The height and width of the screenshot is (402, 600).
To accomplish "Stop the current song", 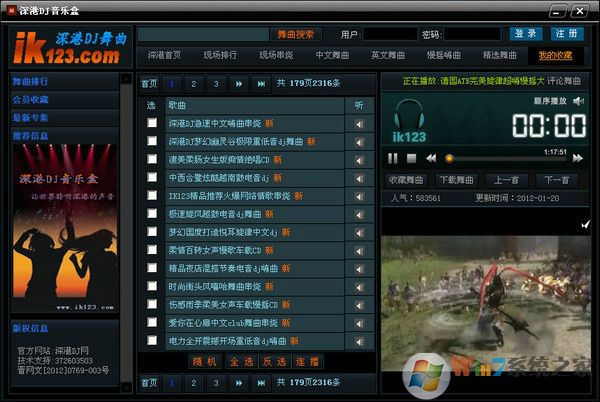I will coord(411,158).
